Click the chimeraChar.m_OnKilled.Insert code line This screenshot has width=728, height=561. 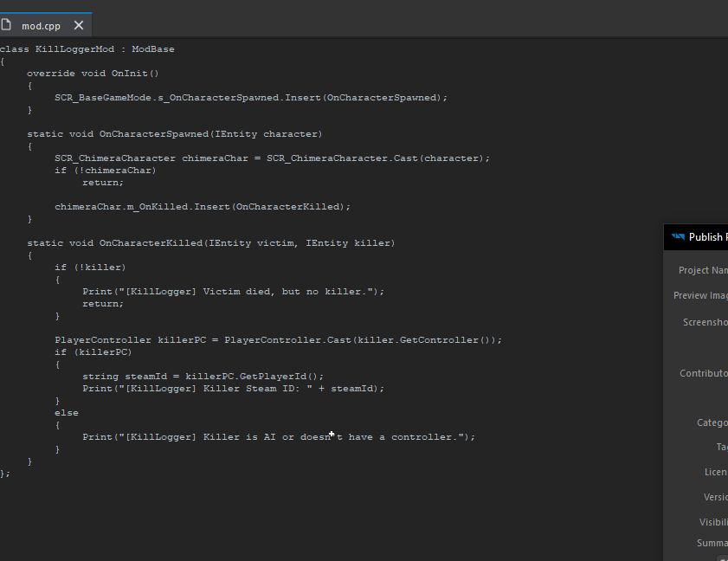click(203, 207)
